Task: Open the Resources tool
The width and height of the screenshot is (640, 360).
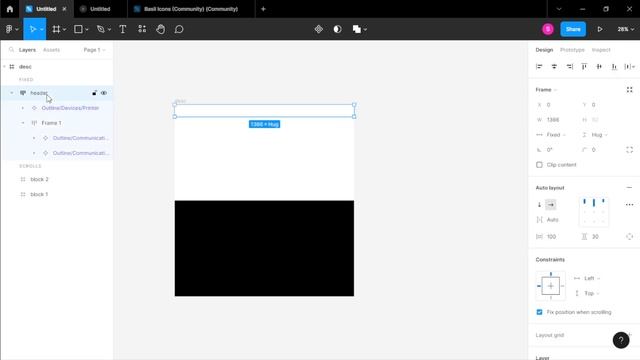Action: pyautogui.click(x=142, y=29)
